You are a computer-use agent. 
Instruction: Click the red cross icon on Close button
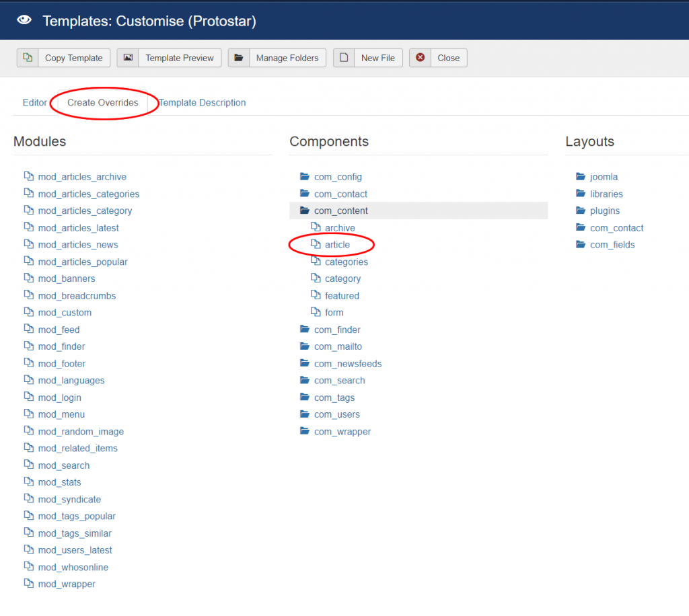(421, 58)
